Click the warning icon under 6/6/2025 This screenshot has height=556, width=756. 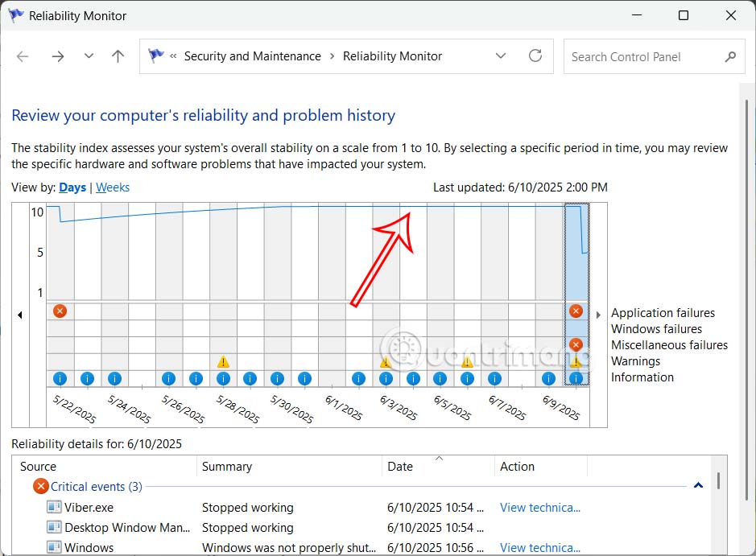(467, 363)
